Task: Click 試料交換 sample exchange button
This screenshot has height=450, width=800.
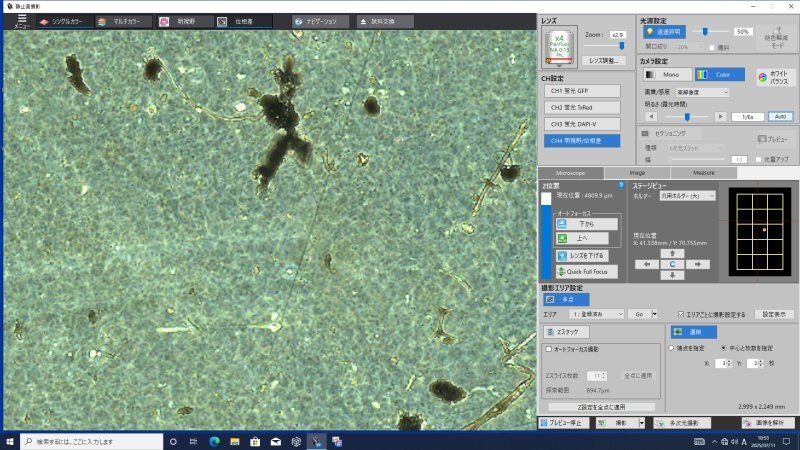Action: [385, 21]
